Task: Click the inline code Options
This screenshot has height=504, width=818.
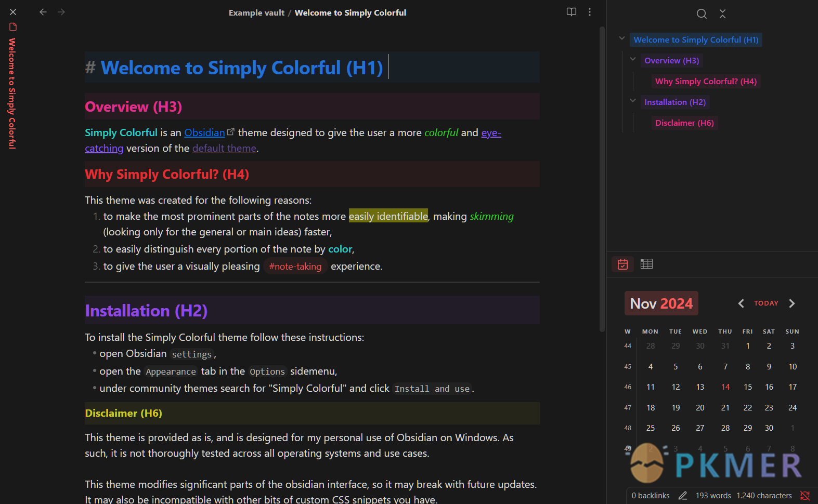Action: pyautogui.click(x=267, y=372)
